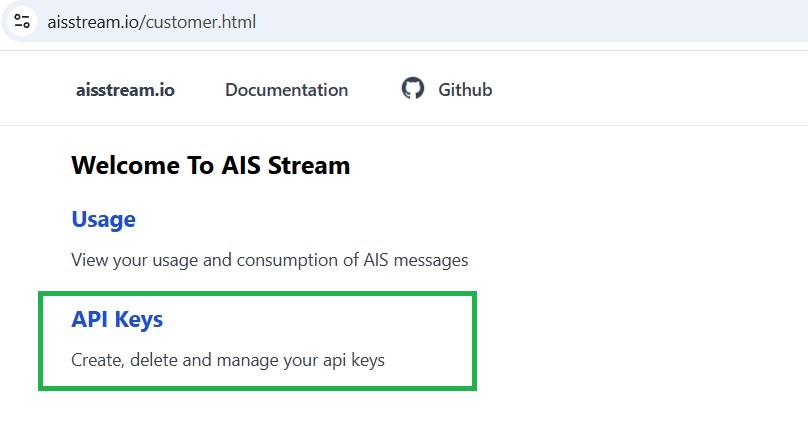Open the Github text navigation item
Viewport: 808px width, 431px height.
(465, 90)
